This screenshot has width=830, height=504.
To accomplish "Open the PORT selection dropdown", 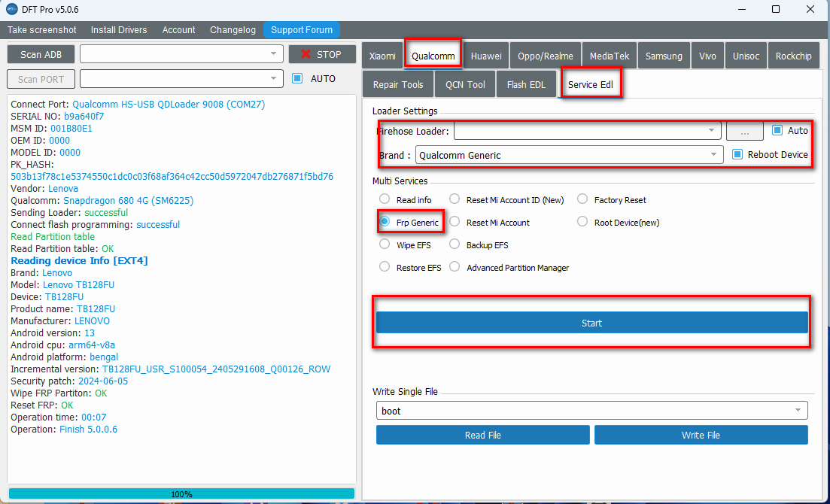I will tap(181, 79).
